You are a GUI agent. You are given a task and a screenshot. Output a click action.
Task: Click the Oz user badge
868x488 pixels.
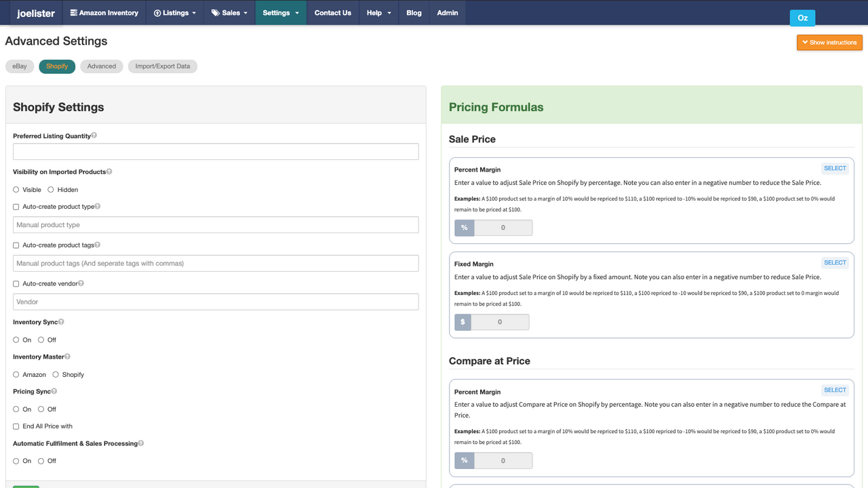pos(802,18)
